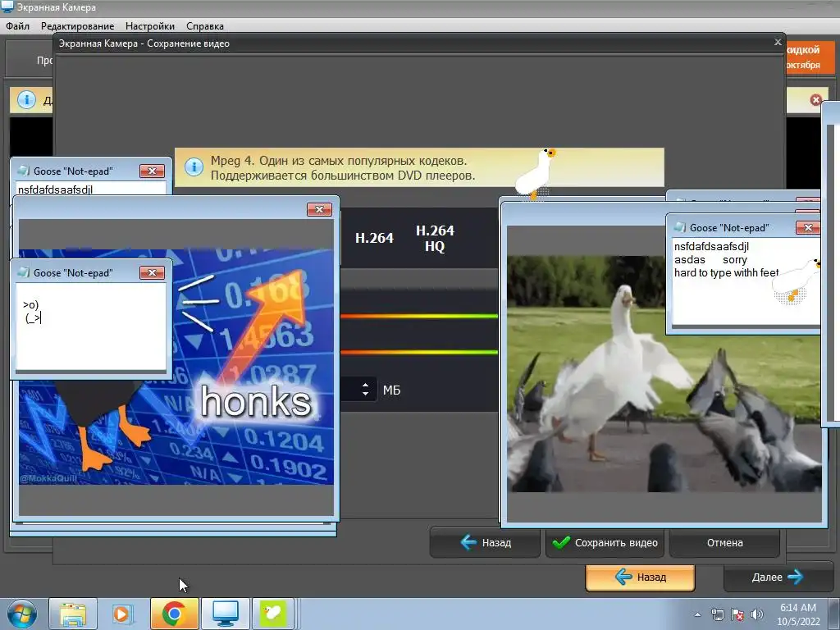Click Not-epad icon in the >o) window title
The height and width of the screenshot is (630, 840).
tap(23, 272)
